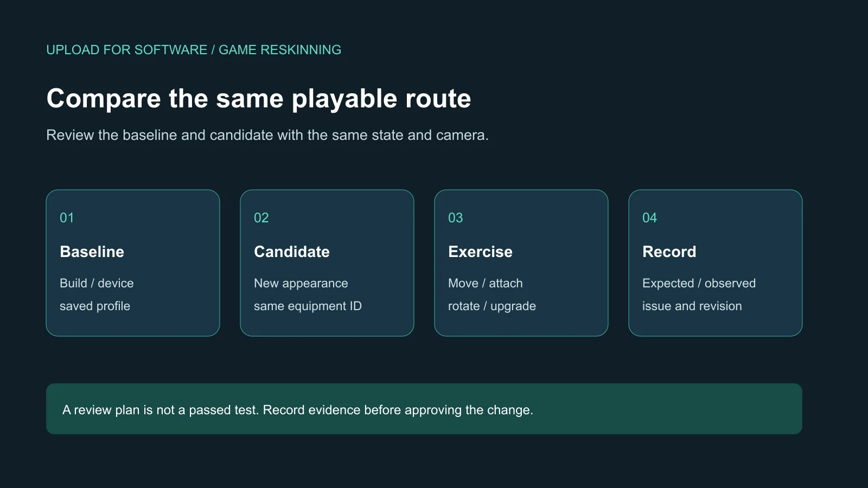868x488 pixels.
Task: Select the 'Record' card heading
Action: click(x=669, y=252)
